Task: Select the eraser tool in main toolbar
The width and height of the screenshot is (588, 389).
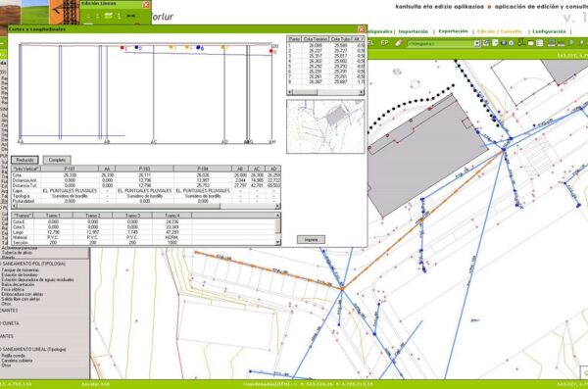Action: pos(398,43)
